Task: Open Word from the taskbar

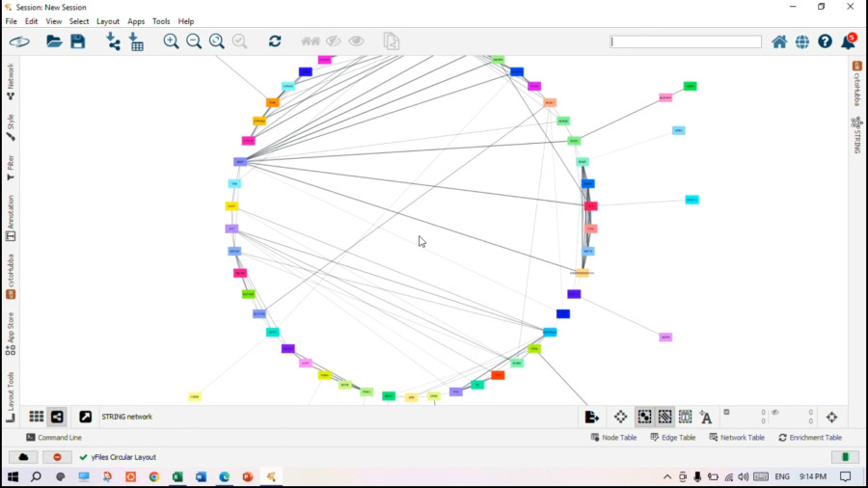Action: tap(201, 476)
